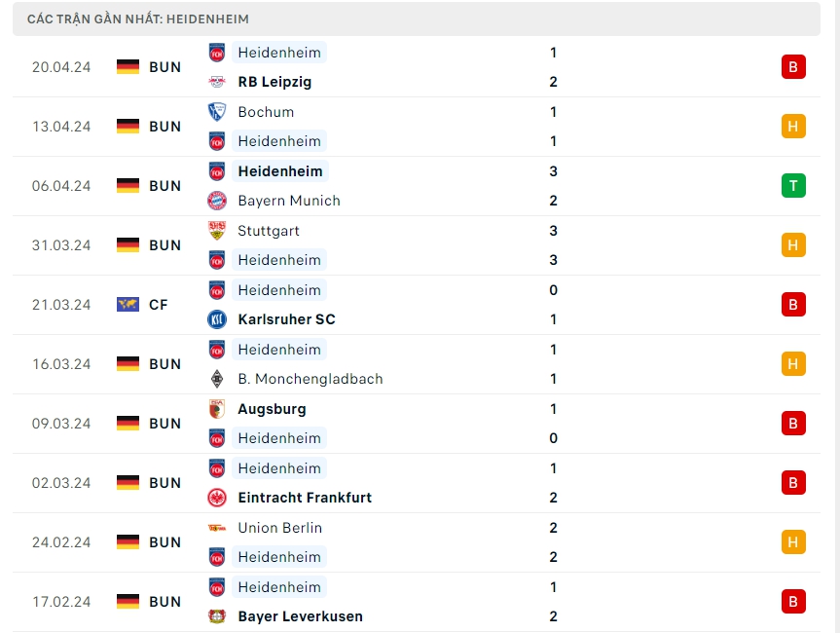
Task: Click the Eintracht Frankfurt eagle logo
Action: pos(217,498)
